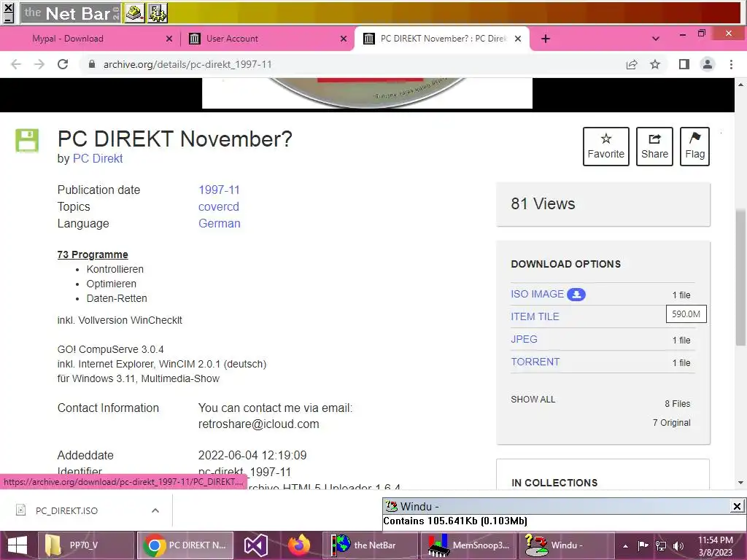Open a new browser tab
This screenshot has height=560, width=747.
pyautogui.click(x=546, y=39)
